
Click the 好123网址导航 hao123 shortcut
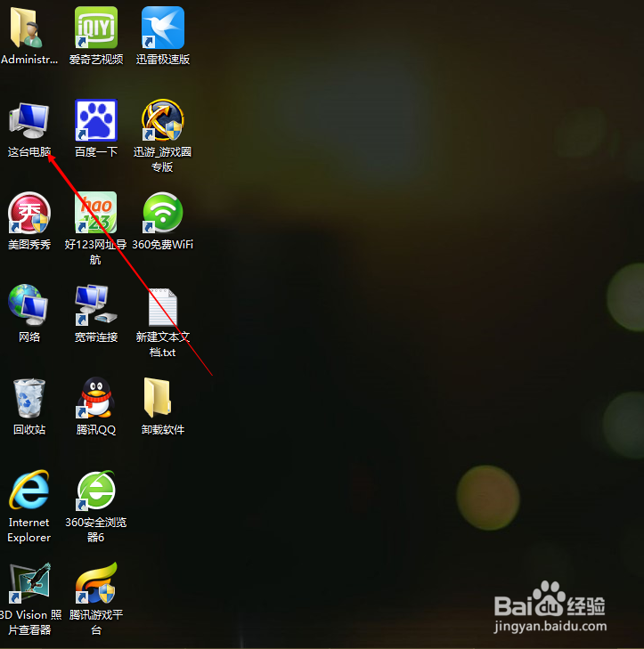pos(95,213)
